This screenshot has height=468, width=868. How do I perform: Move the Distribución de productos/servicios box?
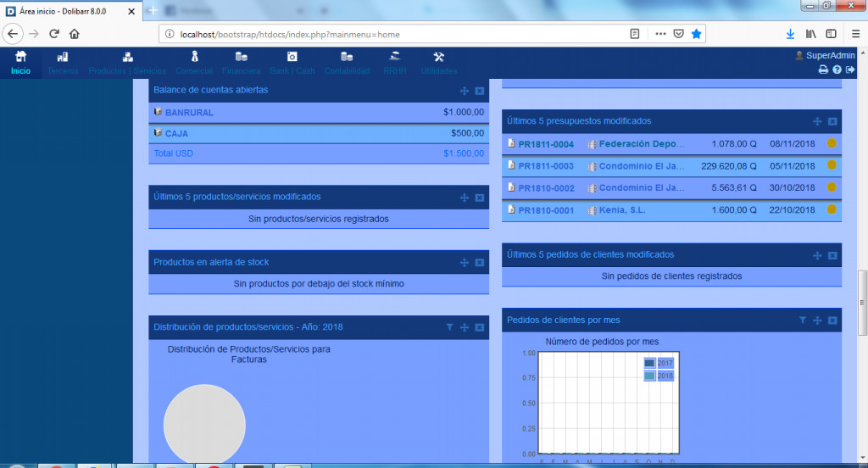(x=465, y=327)
